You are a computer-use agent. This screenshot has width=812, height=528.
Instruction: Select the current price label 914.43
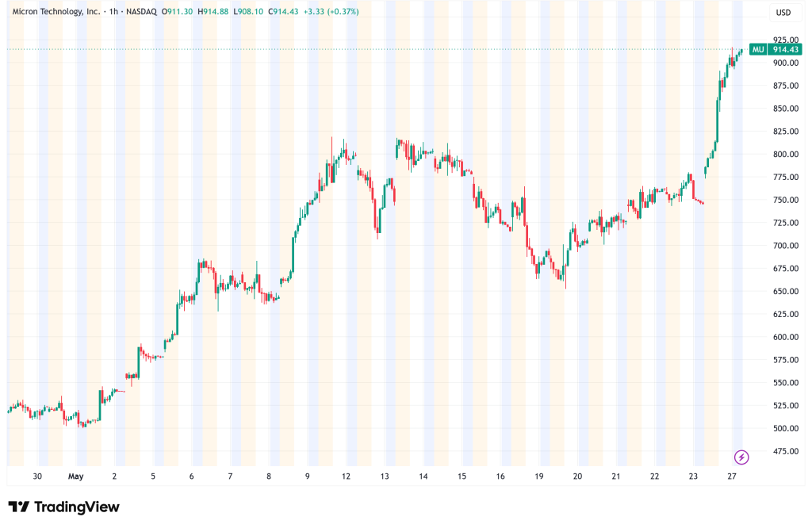pos(785,50)
